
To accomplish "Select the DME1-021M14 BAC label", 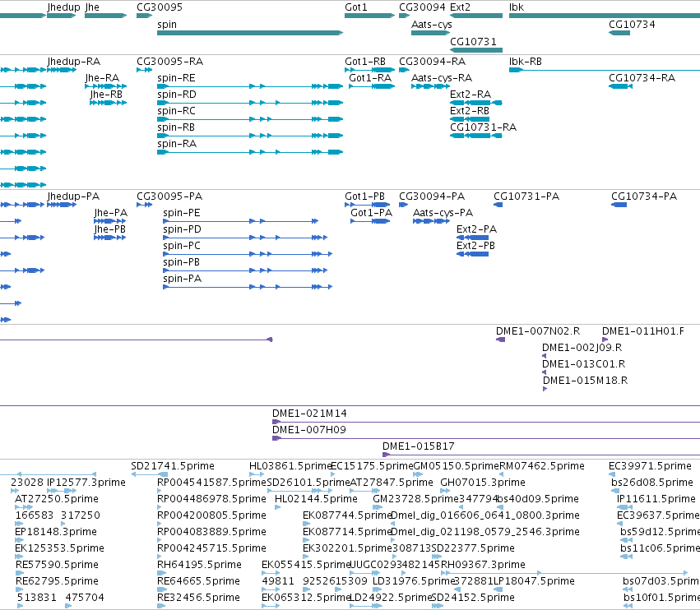I will point(309,414).
